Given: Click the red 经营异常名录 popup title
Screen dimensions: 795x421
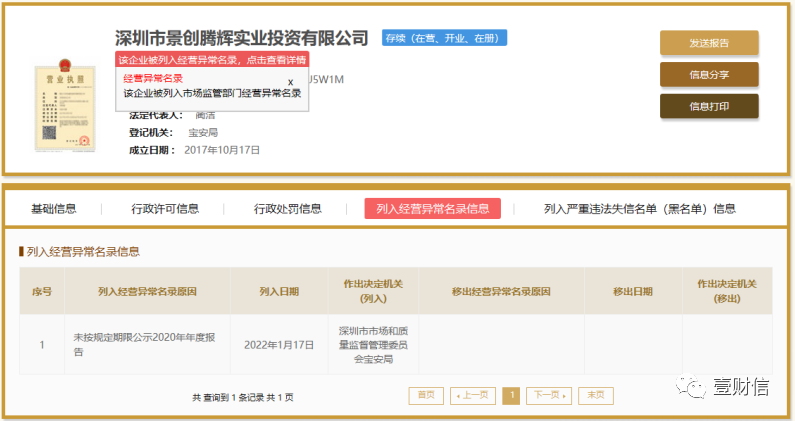Looking at the screenshot, I should point(153,78).
